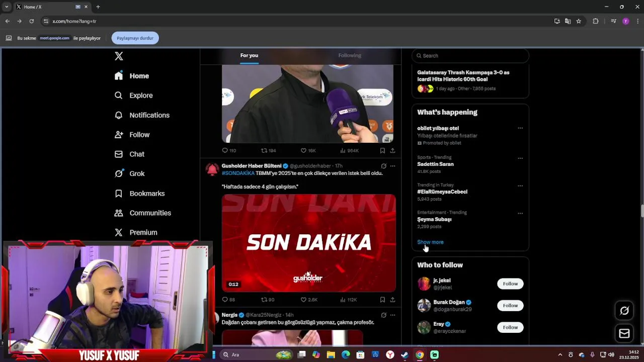Open Bookmarks in the sidebar
Screen dimensions: 644x362
(139, 194)
